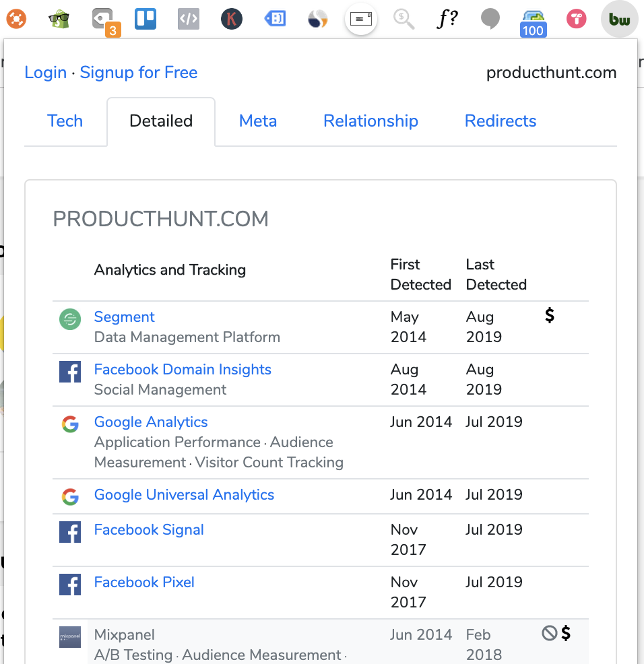Image resolution: width=644 pixels, height=664 pixels.
Task: Click the gray speech bubble extension icon
Action: coord(490,19)
